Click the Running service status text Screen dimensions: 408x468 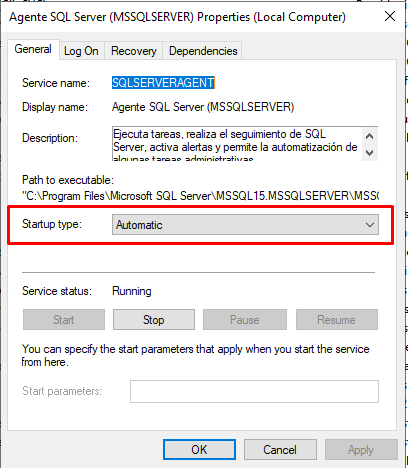click(132, 291)
